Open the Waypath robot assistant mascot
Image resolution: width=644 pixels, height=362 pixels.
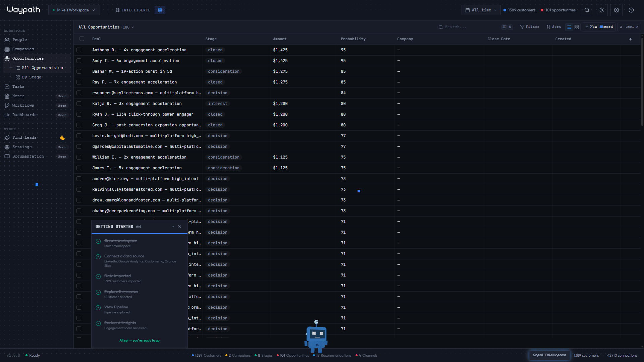pyautogui.click(x=316, y=337)
